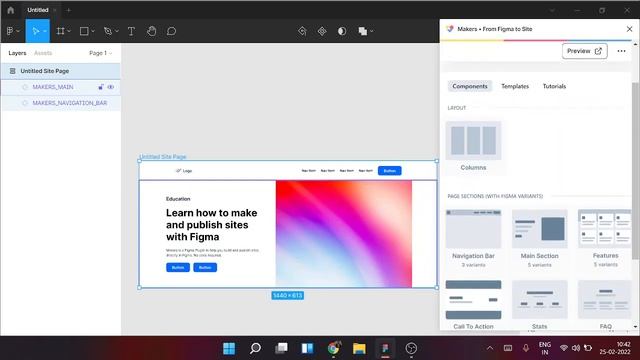Expand the Pen tool dropdown arrow
This screenshot has width=640, height=360.
coord(117,31)
